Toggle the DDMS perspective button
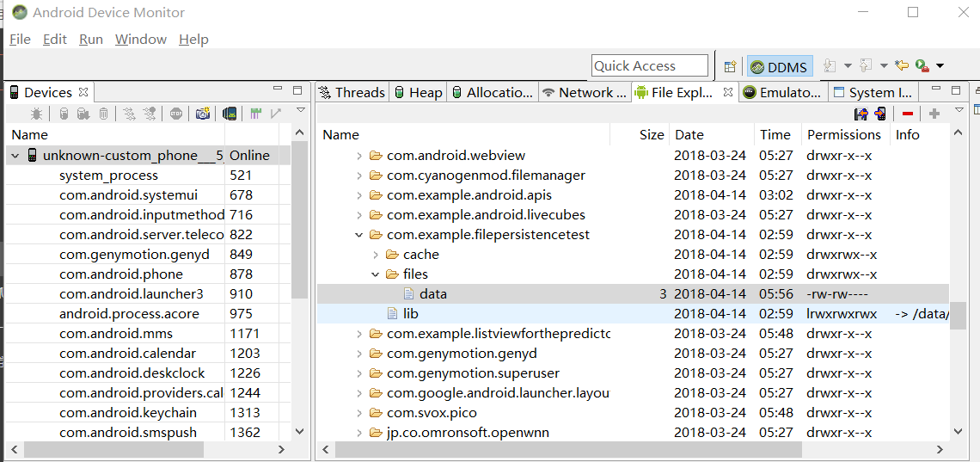This screenshot has height=462, width=980. [x=778, y=66]
